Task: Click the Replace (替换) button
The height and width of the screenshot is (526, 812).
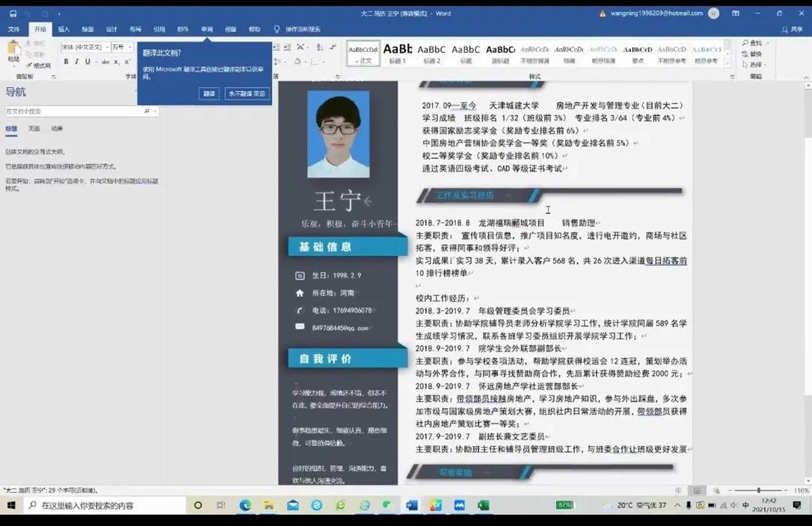Action: 752,54
